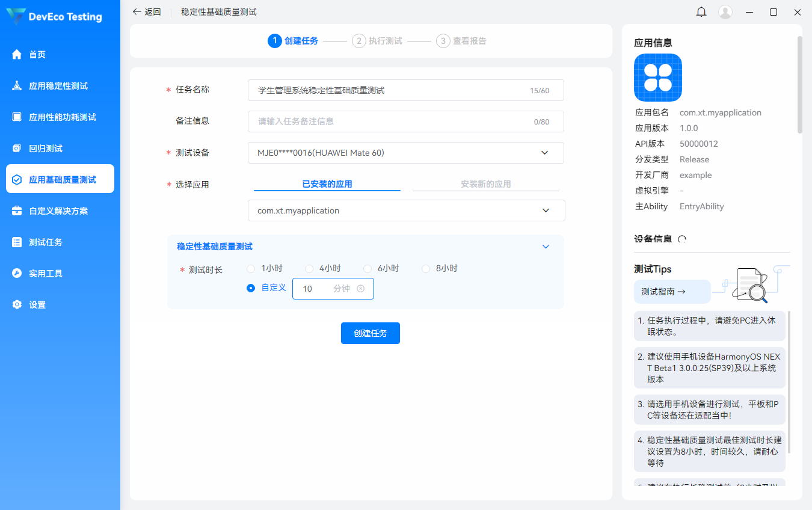Switch to the 安装新的应用 tab
Image resolution: width=812 pixels, height=510 pixels.
485,184
